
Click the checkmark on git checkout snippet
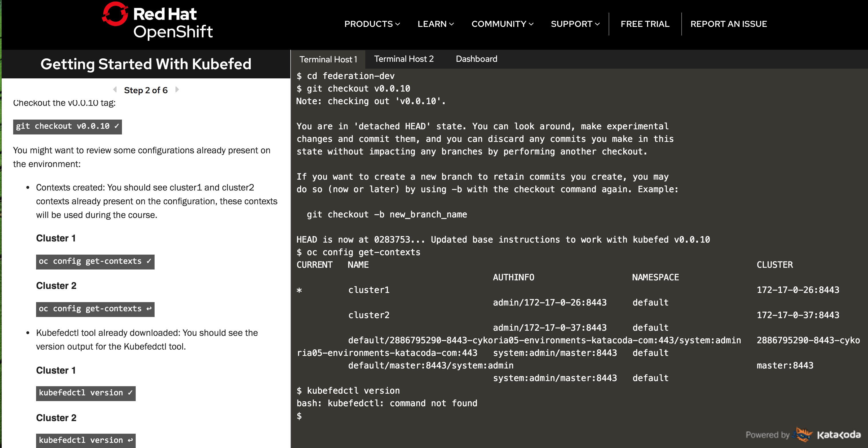(116, 126)
